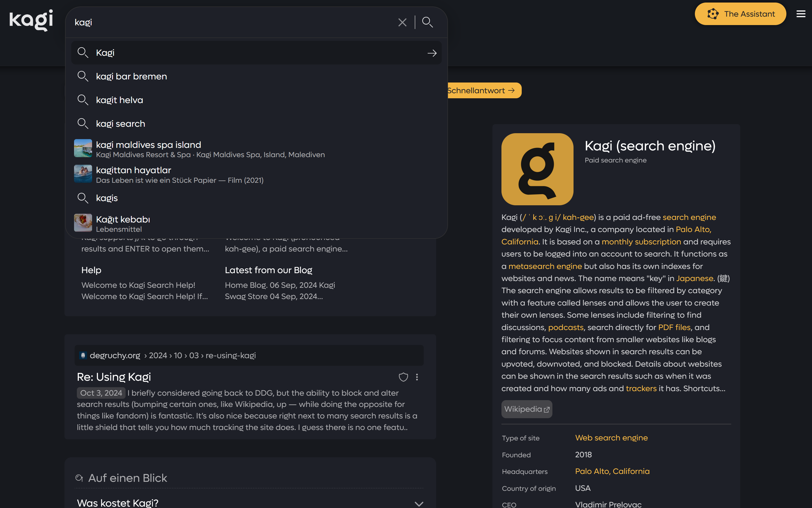The width and height of the screenshot is (812, 508).
Task: Click founded value "2018"
Action: coord(583,454)
